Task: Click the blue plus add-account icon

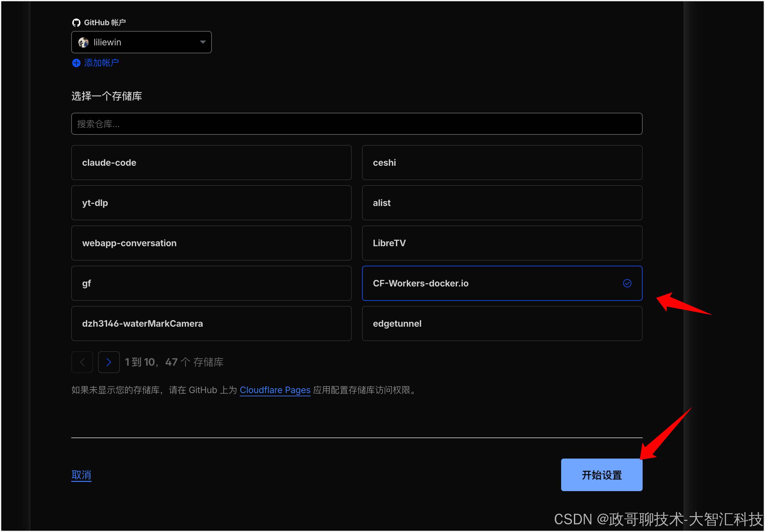Action: [76, 63]
